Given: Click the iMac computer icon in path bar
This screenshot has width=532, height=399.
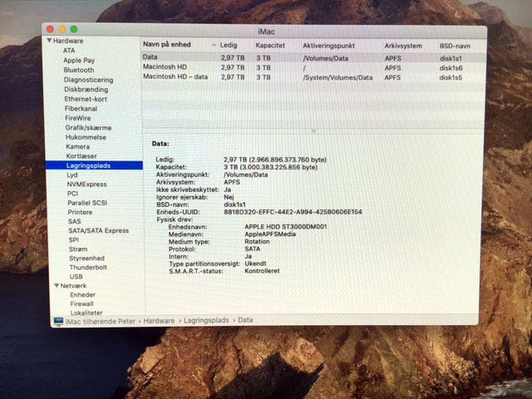Looking at the screenshot, I should pyautogui.click(x=58, y=321).
